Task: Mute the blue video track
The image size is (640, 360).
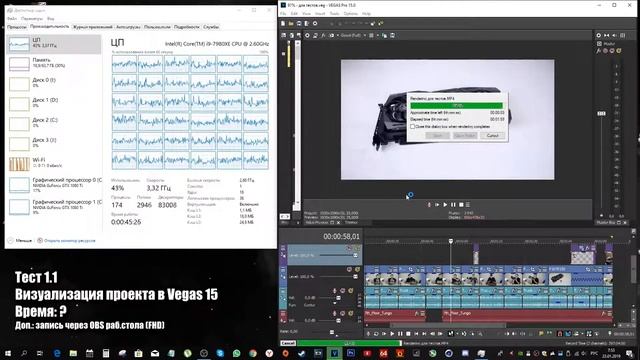Action: tap(349, 269)
